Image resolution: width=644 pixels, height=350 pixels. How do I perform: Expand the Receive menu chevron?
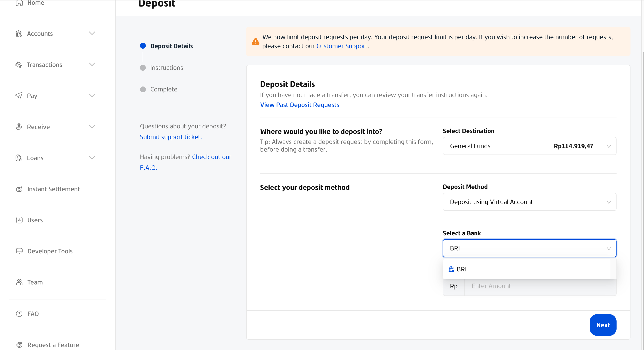(x=92, y=126)
